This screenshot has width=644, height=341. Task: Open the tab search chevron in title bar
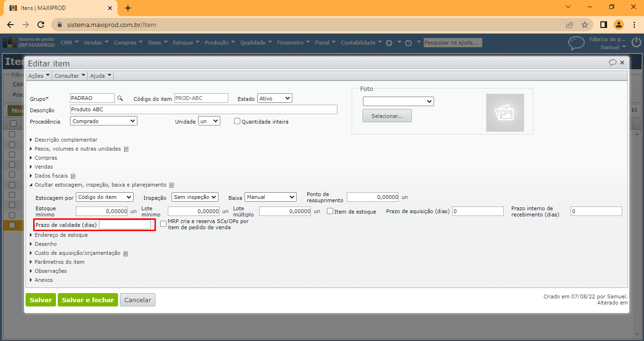(569, 7)
